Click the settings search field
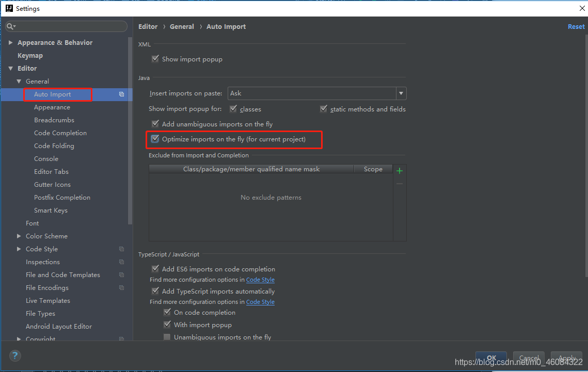The width and height of the screenshot is (588, 372). (x=67, y=26)
